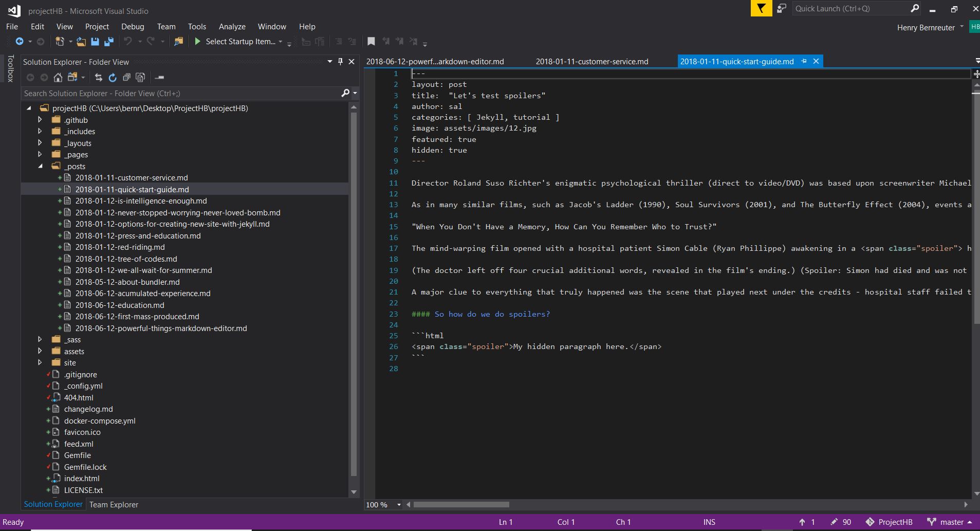
Task: Click the green Start play icon
Action: [x=197, y=42]
